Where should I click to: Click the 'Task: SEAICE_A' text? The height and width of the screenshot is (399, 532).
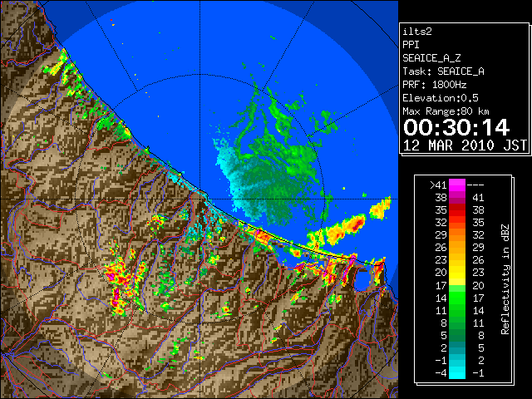click(443, 71)
